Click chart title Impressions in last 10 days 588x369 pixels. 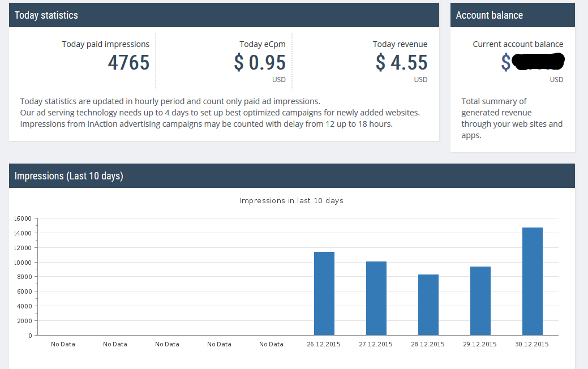click(x=291, y=201)
